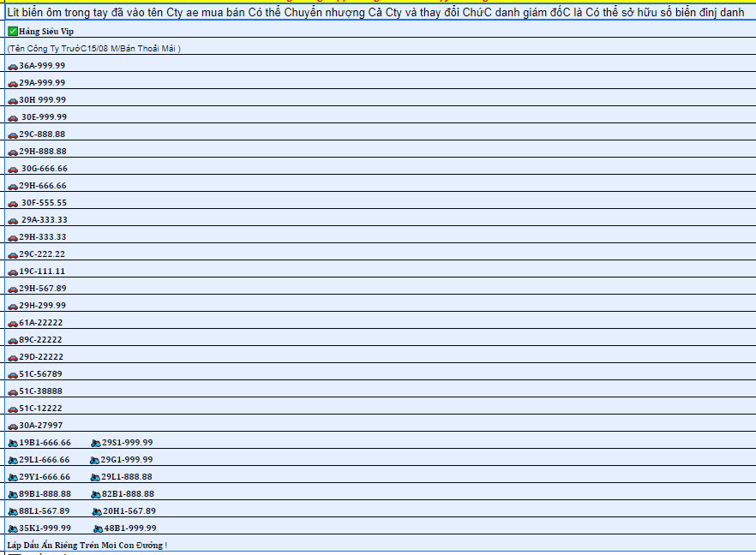Click the plate 19C-111.11 row
This screenshot has width=756, height=555.
click(x=42, y=272)
